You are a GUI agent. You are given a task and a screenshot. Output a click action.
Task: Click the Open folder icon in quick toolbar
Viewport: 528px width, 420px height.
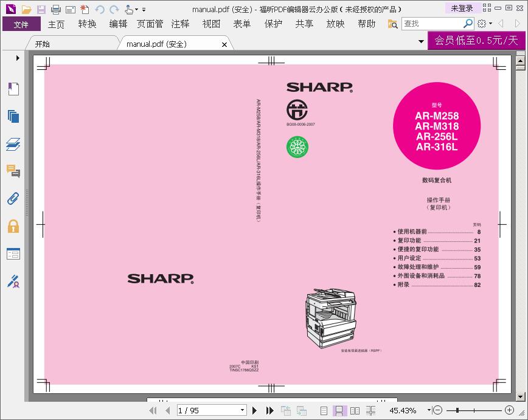point(26,10)
